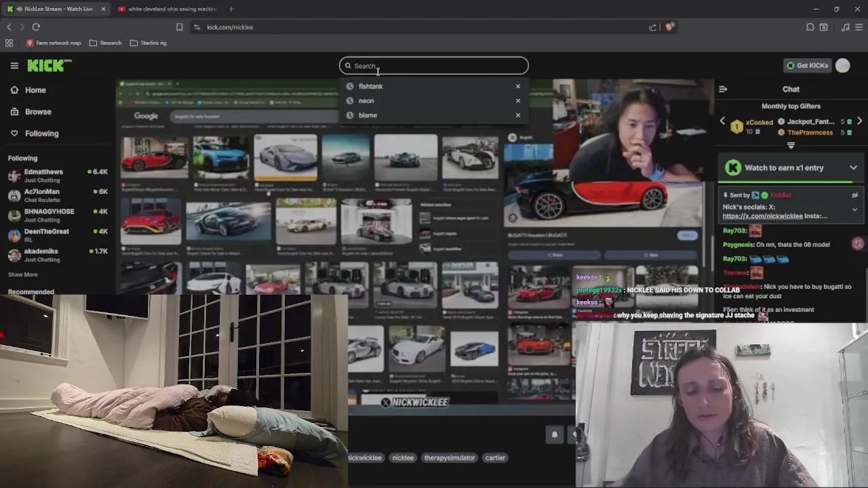Collapse chat with the chat panel icon
This screenshot has width=868, height=488.
723,89
